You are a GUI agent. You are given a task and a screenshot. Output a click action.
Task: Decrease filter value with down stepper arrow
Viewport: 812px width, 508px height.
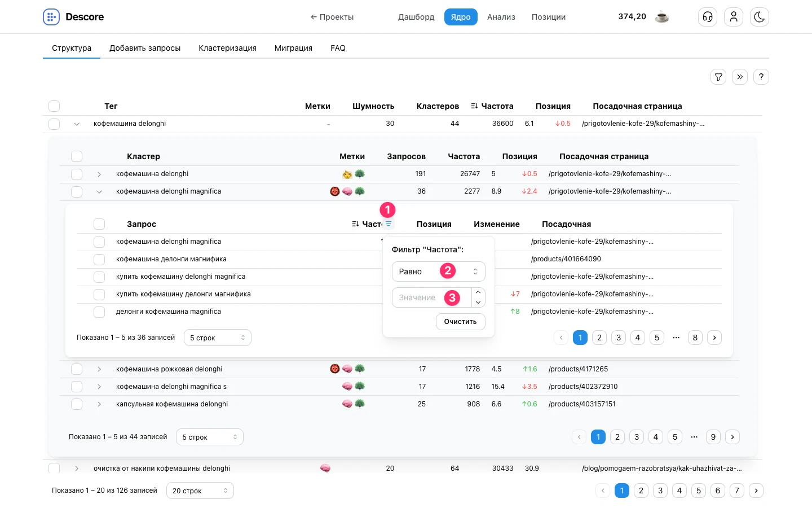pos(478,303)
